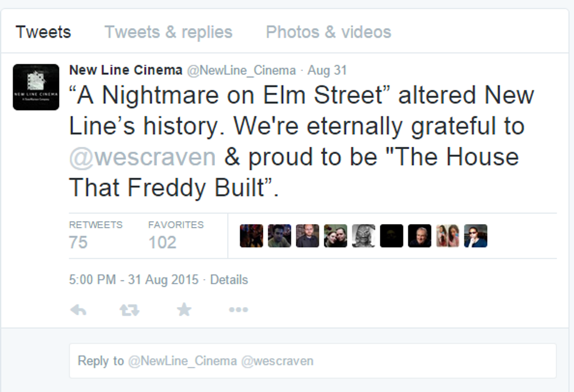
Task: Click the creature mask favoriter avatar
Action: tap(363, 236)
